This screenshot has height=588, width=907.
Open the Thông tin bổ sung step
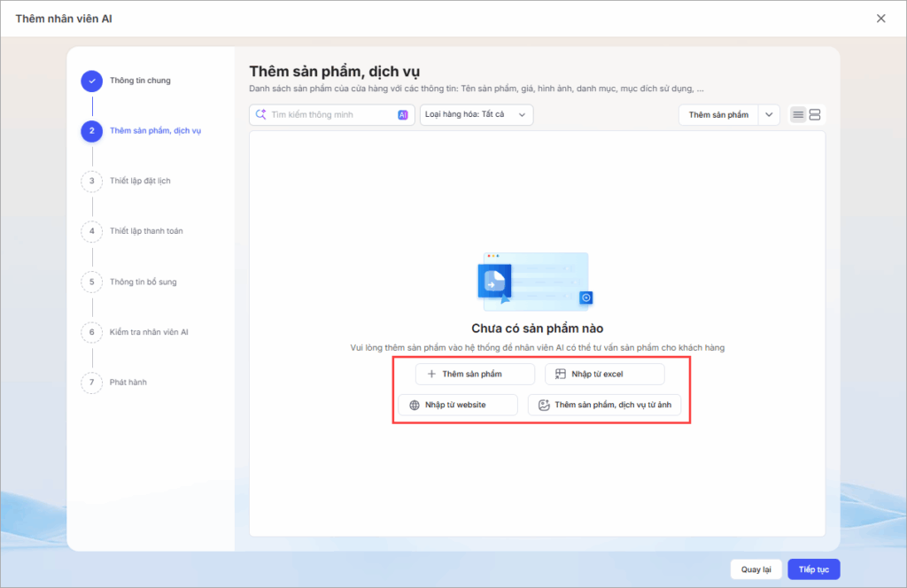(143, 282)
